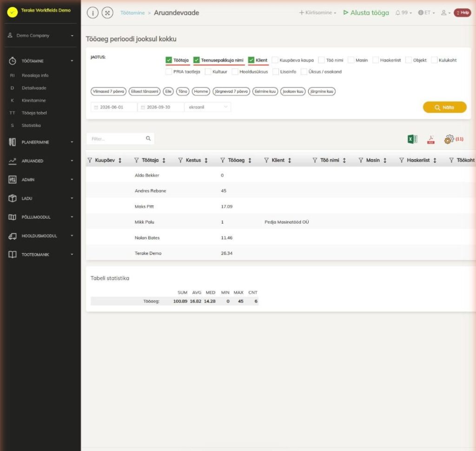This screenshot has width=476, height=451.
Task: Click Alusta tööga link
Action: pos(366,13)
